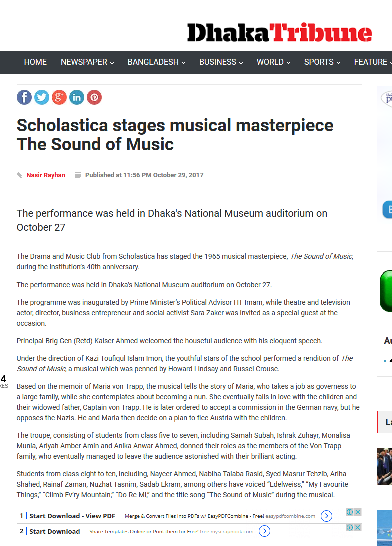Viewport: 392px width, 546px height.
Task: Click the article headline Scholastica stages musical masterpiece
Action: coord(175,135)
